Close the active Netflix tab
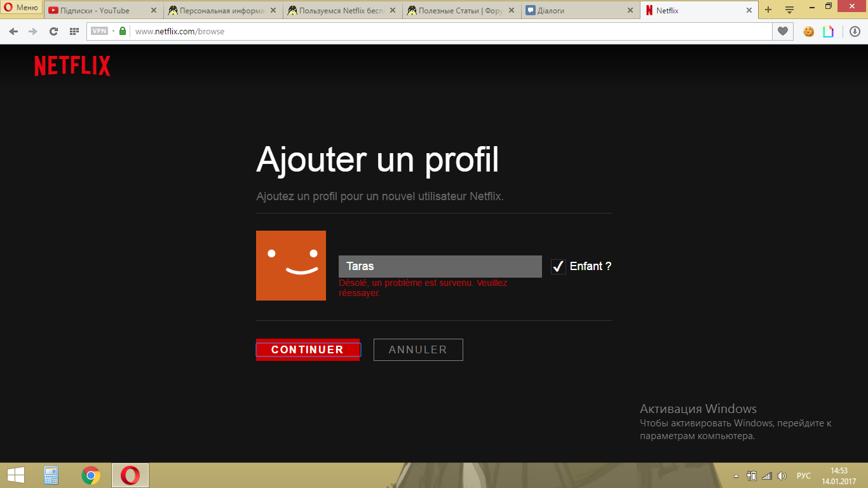The width and height of the screenshot is (868, 488). 749,10
